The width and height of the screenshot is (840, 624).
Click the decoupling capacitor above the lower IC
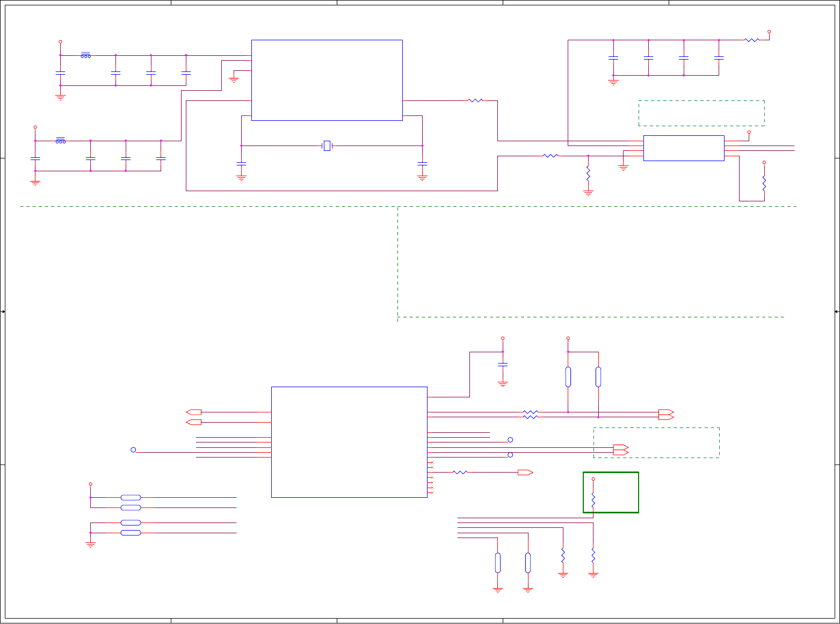pyautogui.click(x=503, y=364)
